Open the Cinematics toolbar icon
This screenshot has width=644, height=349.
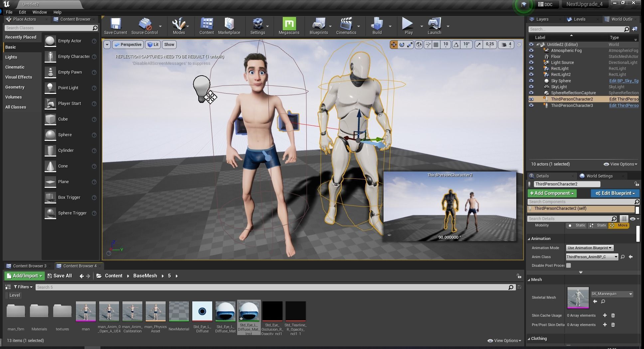click(346, 26)
